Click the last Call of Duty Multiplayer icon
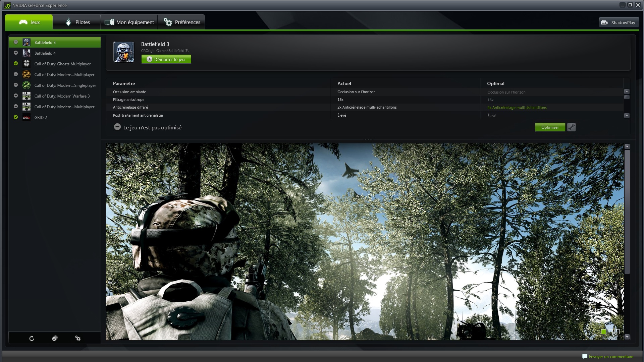 [x=26, y=107]
